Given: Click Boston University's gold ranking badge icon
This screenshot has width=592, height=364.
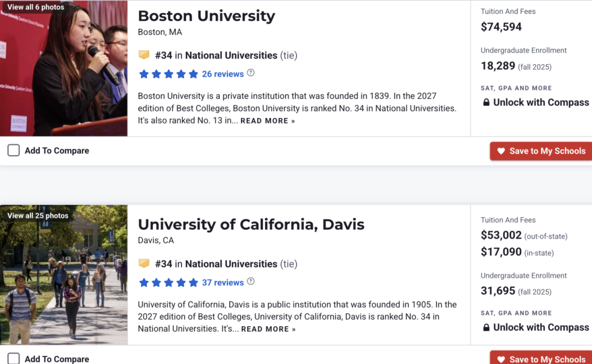Looking at the screenshot, I should pos(144,55).
